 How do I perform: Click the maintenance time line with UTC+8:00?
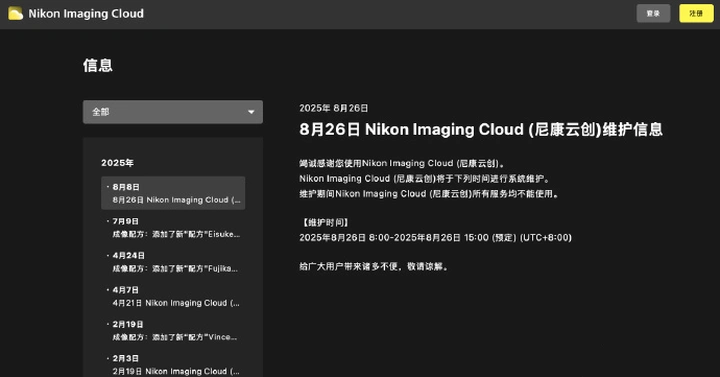435,238
